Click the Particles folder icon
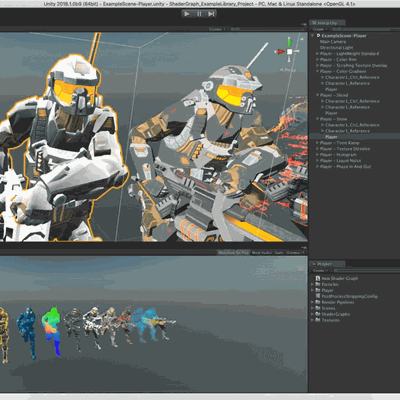This screenshot has height=400, width=400. (x=318, y=284)
